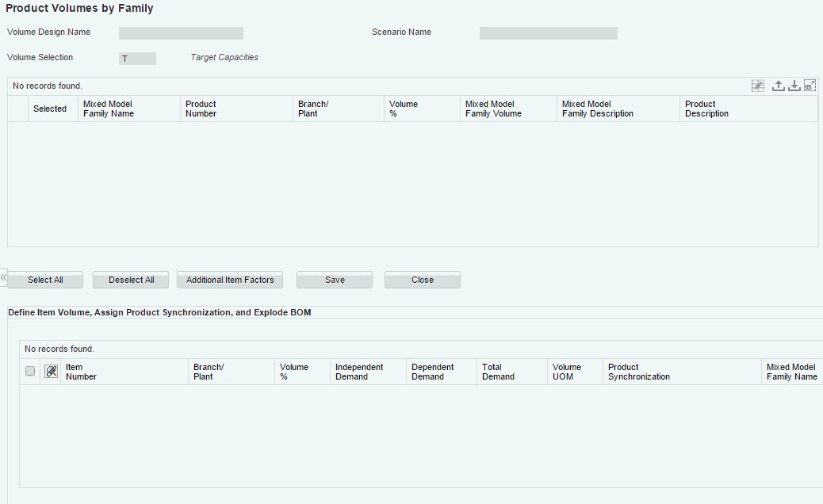
Task: Click the Scenario Name field
Action: [548, 33]
